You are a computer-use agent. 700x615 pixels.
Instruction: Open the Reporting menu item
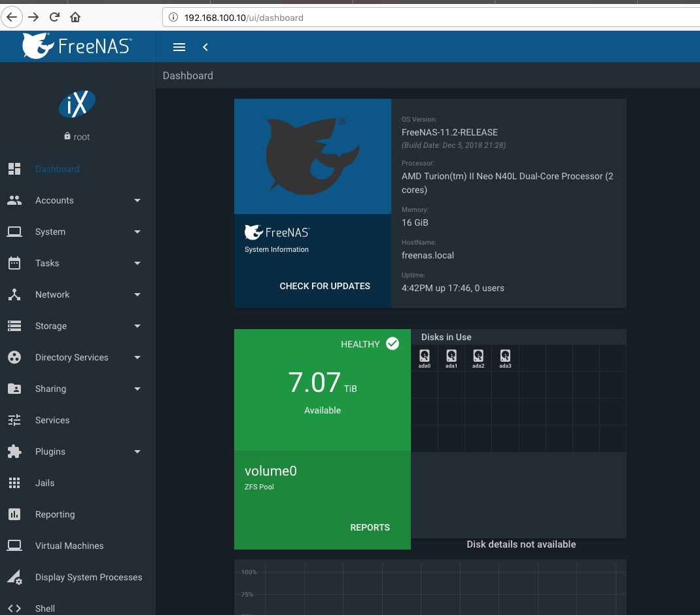pos(55,514)
